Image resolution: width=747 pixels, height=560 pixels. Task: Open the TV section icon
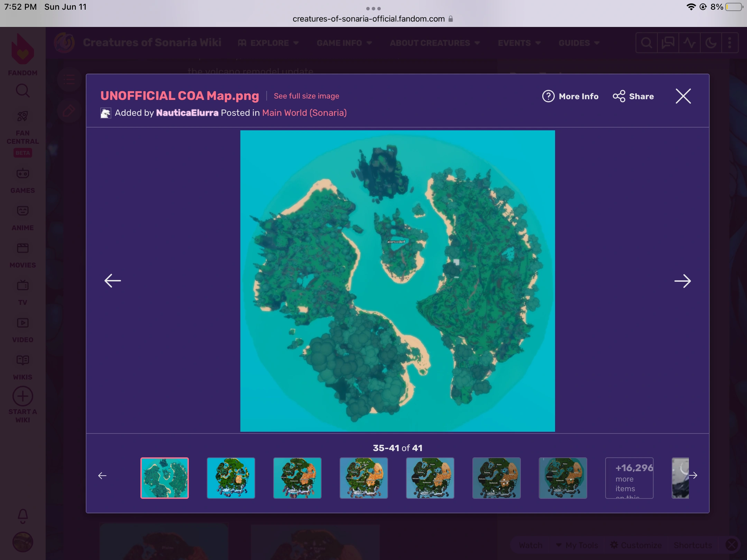click(23, 285)
